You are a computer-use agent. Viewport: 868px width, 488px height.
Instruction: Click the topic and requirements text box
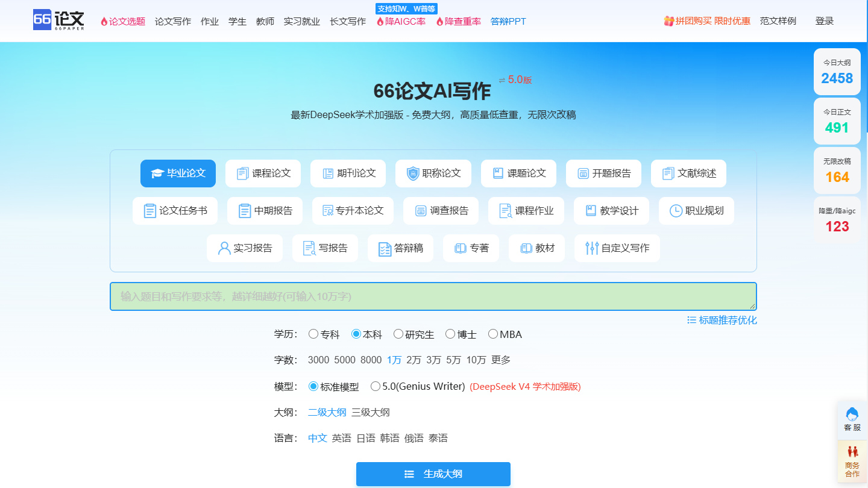[433, 296]
